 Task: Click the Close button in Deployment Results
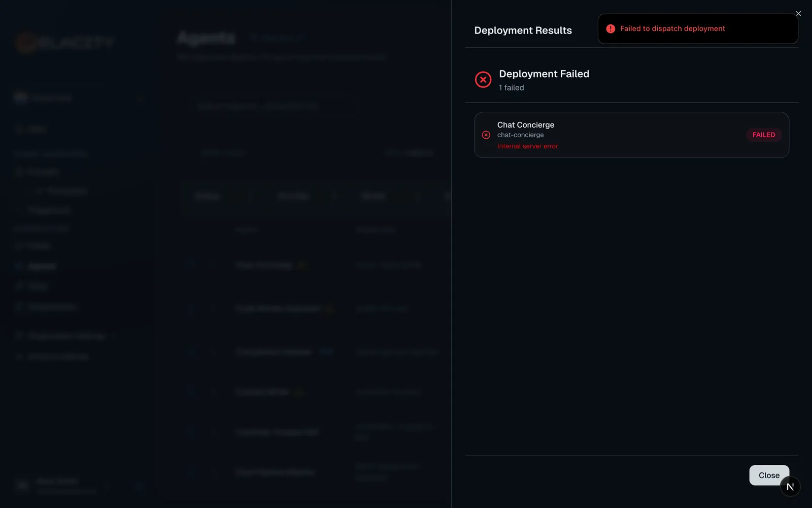point(769,475)
